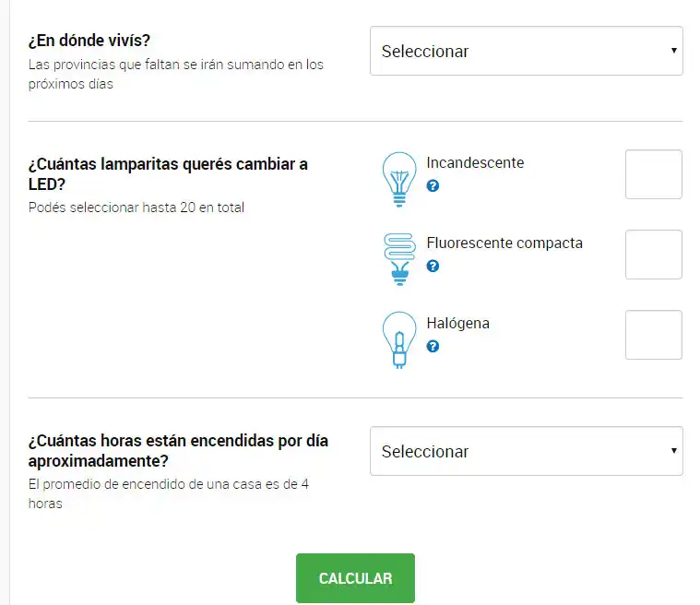Click the incandescent light bulb icon

coord(398,179)
